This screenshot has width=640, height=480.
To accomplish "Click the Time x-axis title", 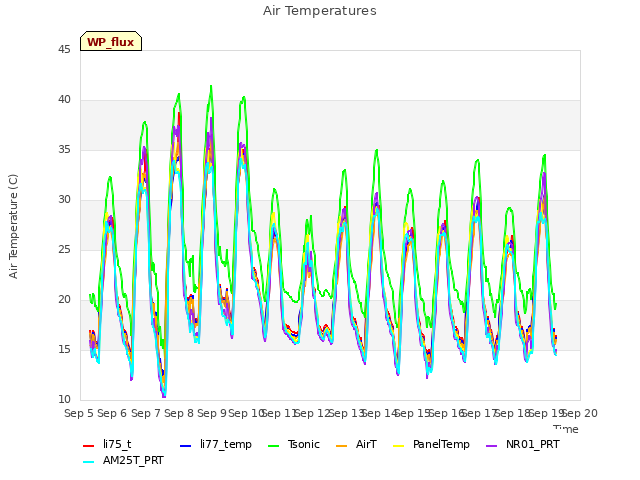I will pyautogui.click(x=566, y=429).
